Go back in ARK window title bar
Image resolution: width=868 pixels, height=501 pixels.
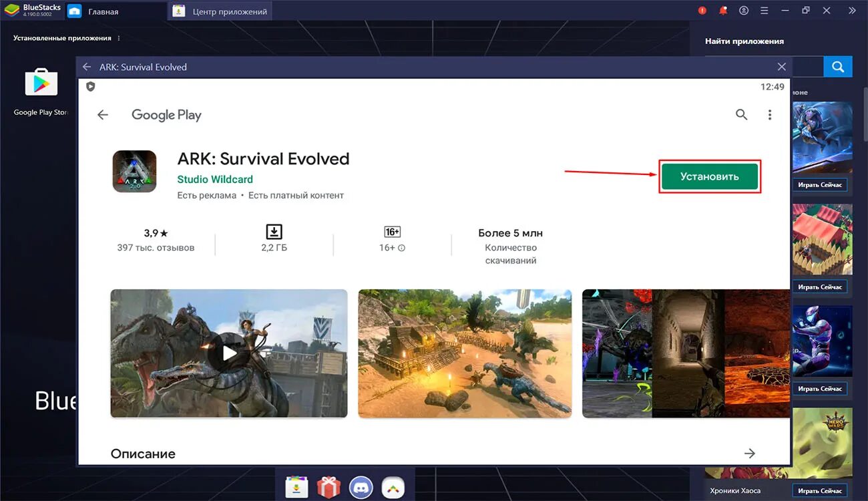click(87, 67)
